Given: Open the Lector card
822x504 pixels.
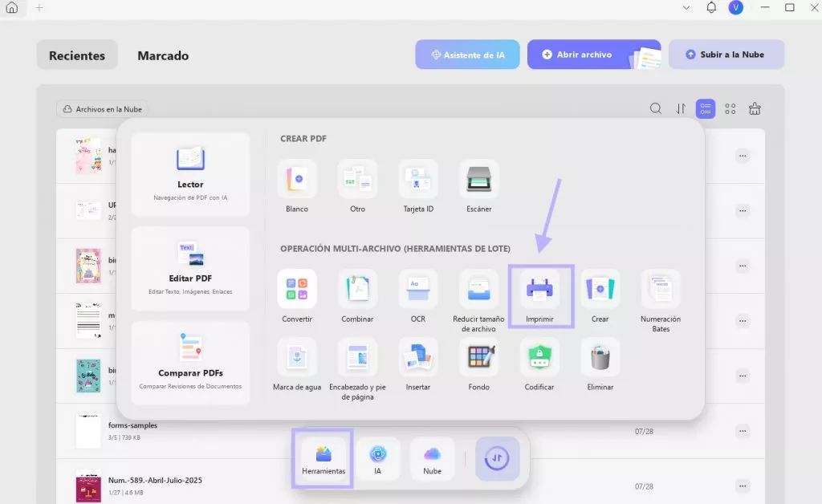Looking at the screenshot, I should coord(190,174).
